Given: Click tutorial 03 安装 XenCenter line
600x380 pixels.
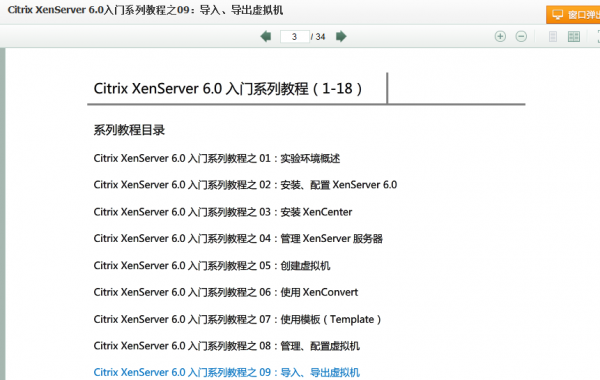Looking at the screenshot, I should pos(223,212).
